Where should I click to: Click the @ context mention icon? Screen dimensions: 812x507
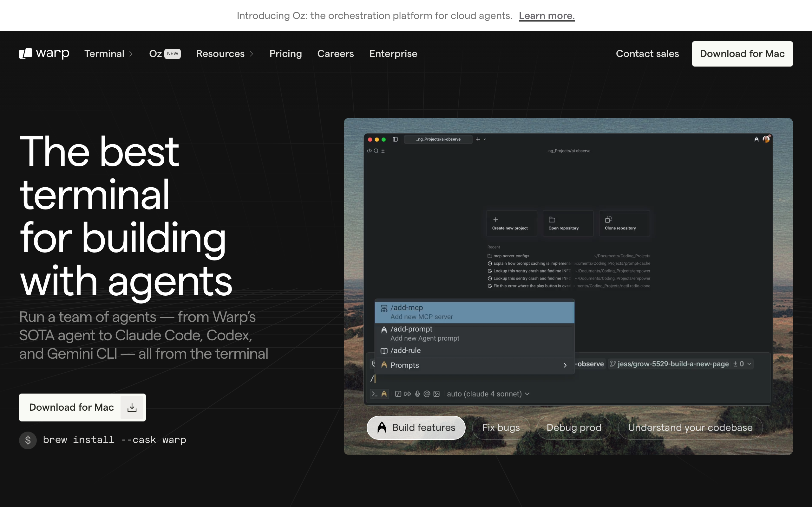click(x=427, y=394)
